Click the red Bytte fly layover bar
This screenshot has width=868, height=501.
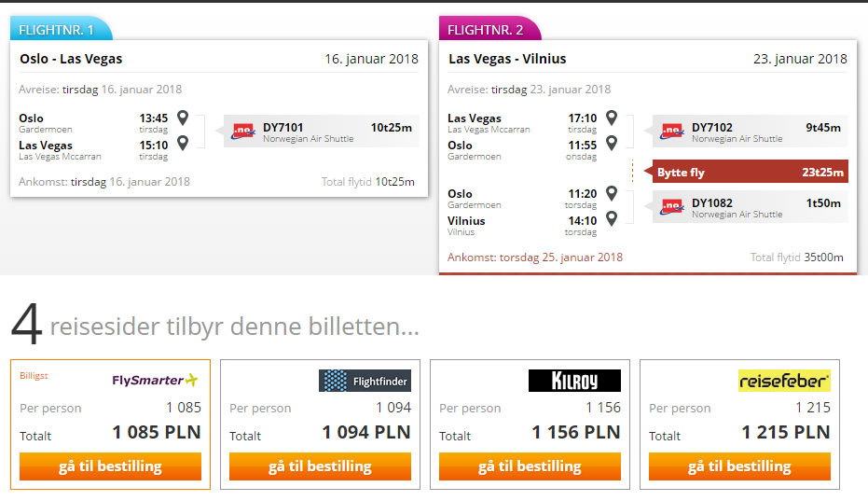751,172
